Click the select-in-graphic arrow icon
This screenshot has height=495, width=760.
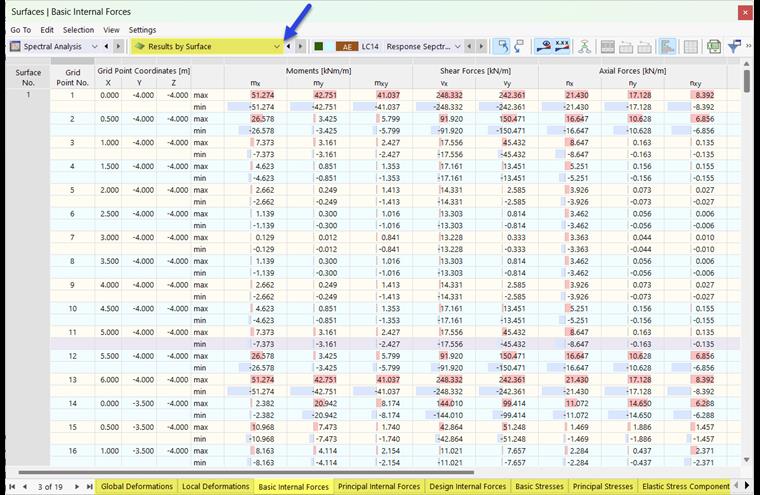[x=520, y=47]
